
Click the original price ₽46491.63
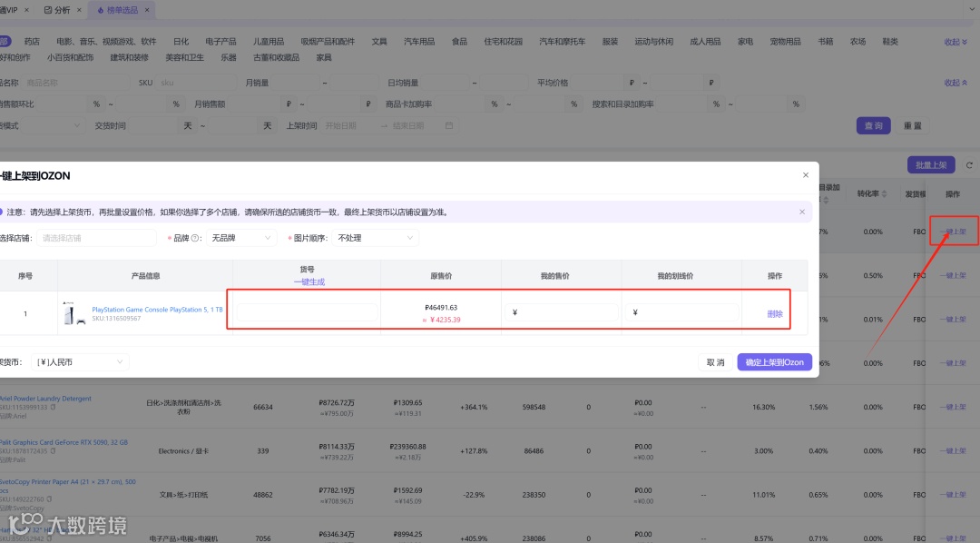point(441,308)
